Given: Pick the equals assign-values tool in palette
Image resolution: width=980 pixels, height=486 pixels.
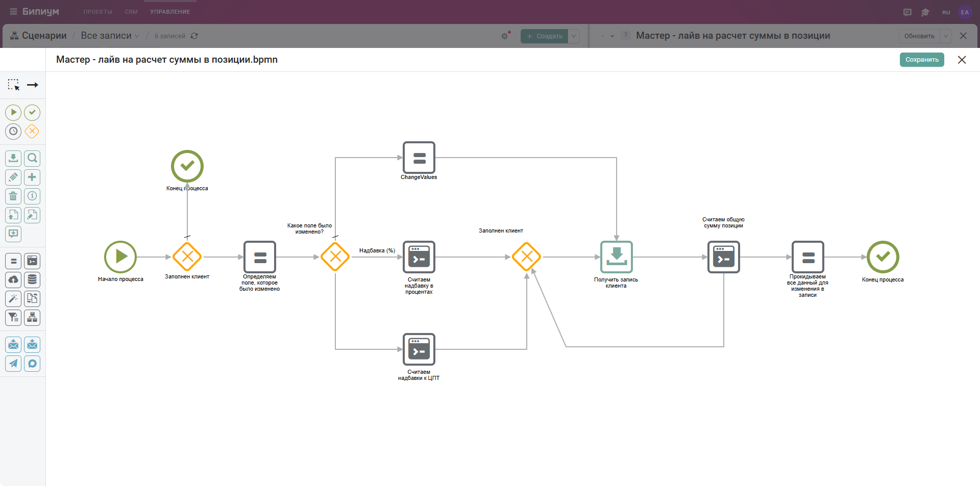Looking at the screenshot, I should [x=13, y=261].
